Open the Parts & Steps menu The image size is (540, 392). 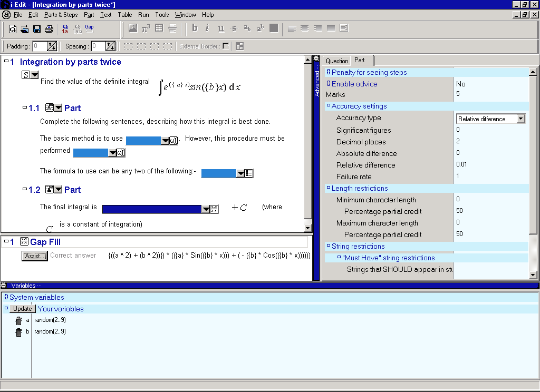pyautogui.click(x=61, y=15)
